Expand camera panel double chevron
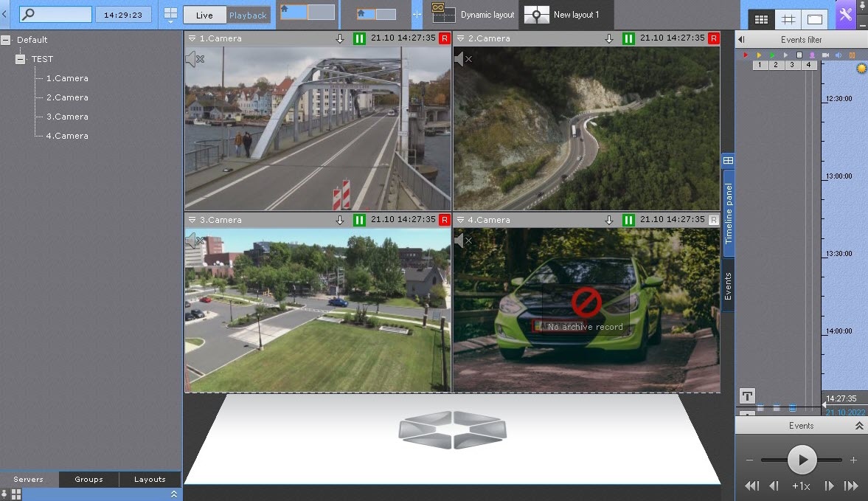This screenshot has width=868, height=501. point(174,494)
